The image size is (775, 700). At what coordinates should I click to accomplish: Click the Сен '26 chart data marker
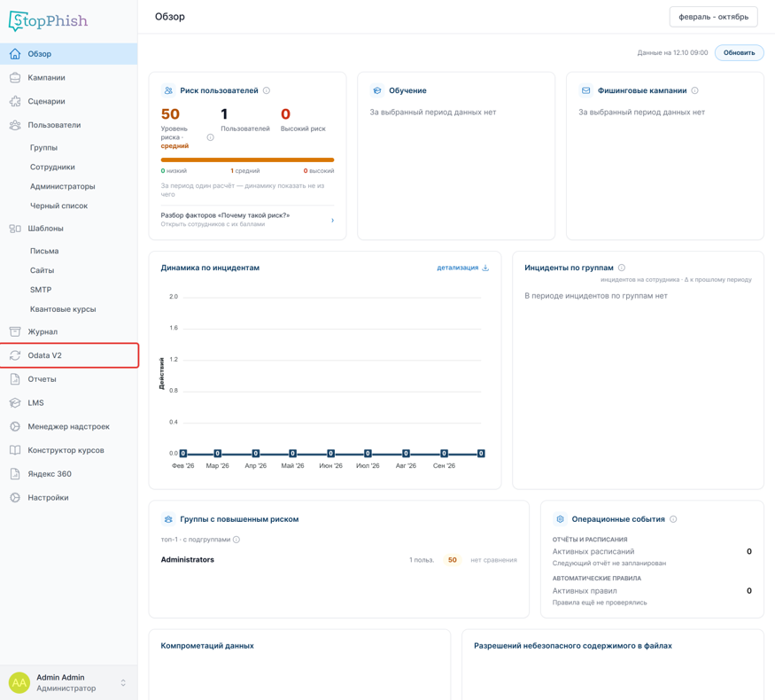tap(444, 454)
